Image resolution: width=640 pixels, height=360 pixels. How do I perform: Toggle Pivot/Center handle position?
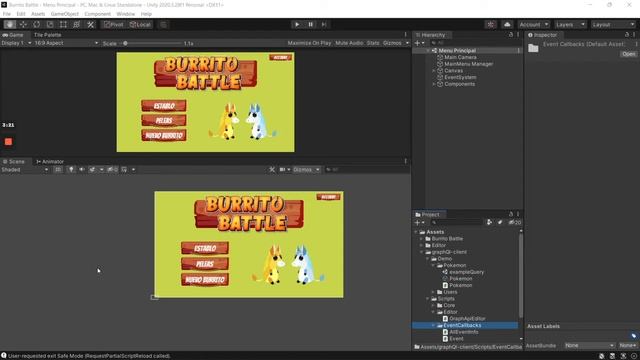tap(113, 24)
